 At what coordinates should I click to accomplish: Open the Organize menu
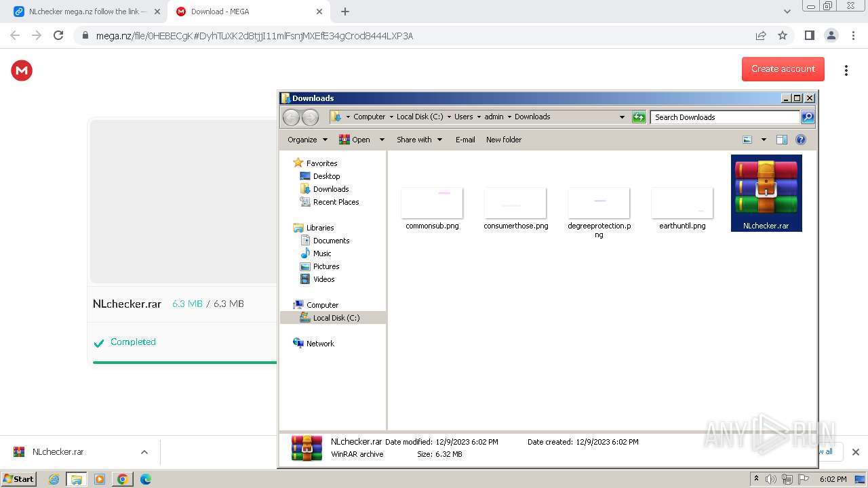tap(307, 140)
